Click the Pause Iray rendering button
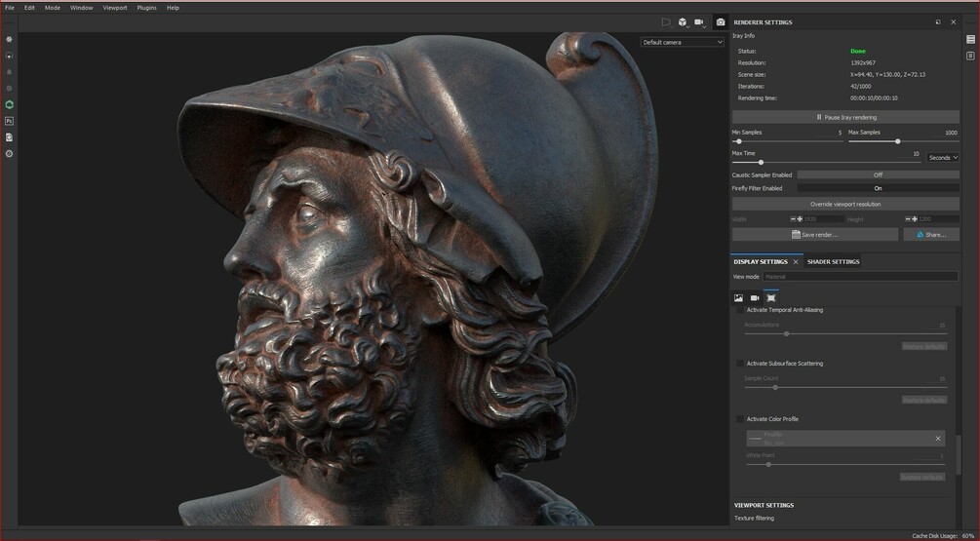 tap(845, 117)
